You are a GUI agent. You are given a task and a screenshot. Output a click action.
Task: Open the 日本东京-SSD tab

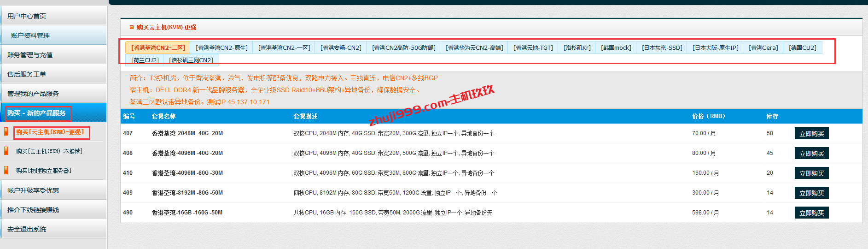coord(662,47)
